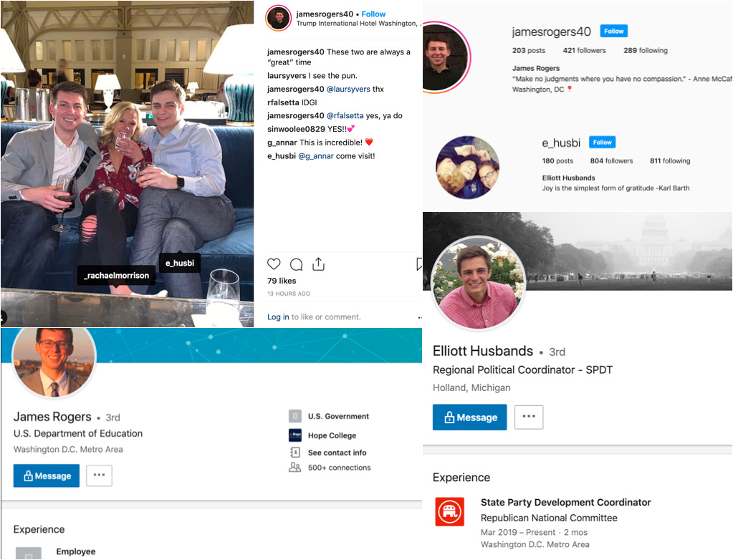Open U.S. Government company link
Image resolution: width=733 pixels, height=560 pixels.
click(338, 416)
